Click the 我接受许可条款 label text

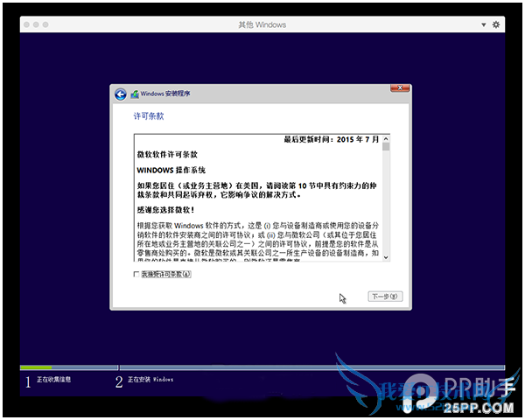tap(166, 274)
